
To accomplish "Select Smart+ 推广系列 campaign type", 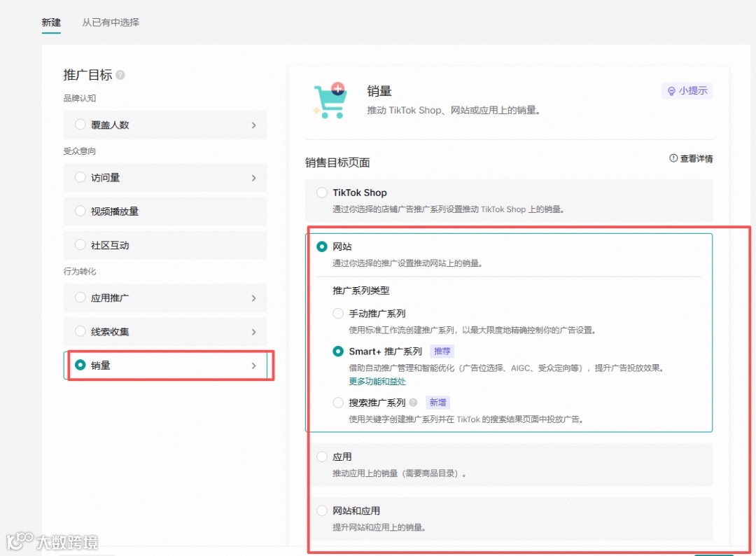I will (339, 352).
